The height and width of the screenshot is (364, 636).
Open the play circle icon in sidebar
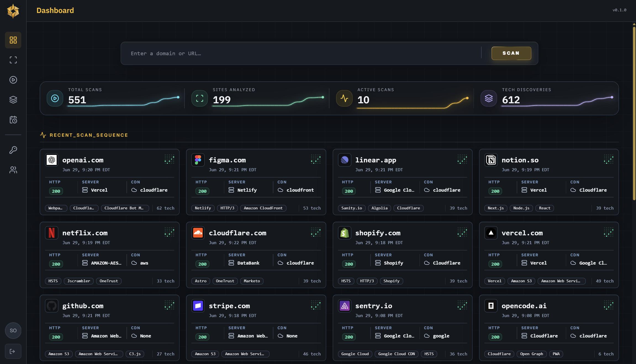point(13,80)
